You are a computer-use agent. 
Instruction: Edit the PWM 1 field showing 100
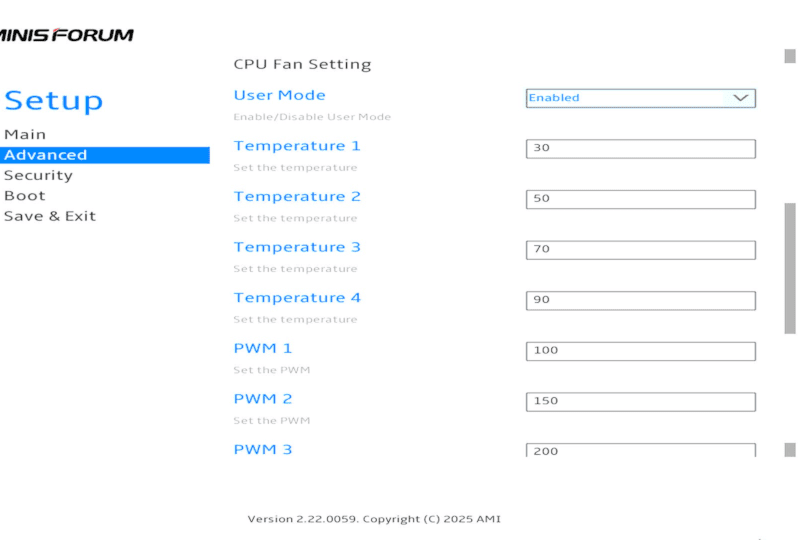pyautogui.click(x=640, y=351)
